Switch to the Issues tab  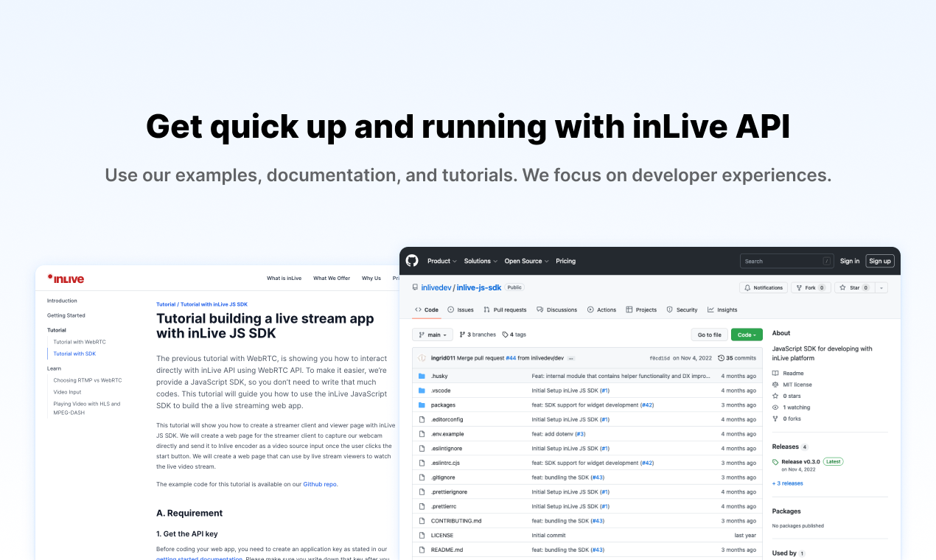(x=461, y=309)
